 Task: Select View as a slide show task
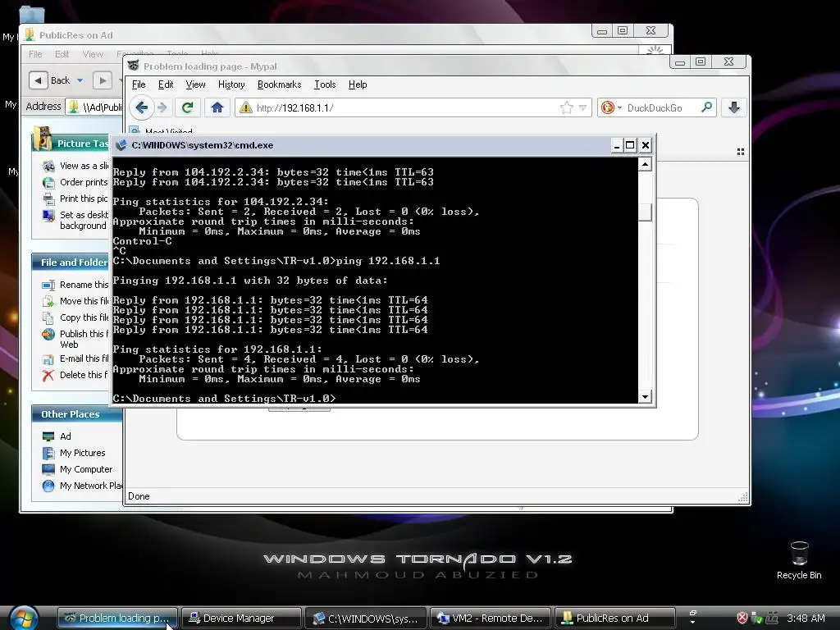tap(75, 166)
